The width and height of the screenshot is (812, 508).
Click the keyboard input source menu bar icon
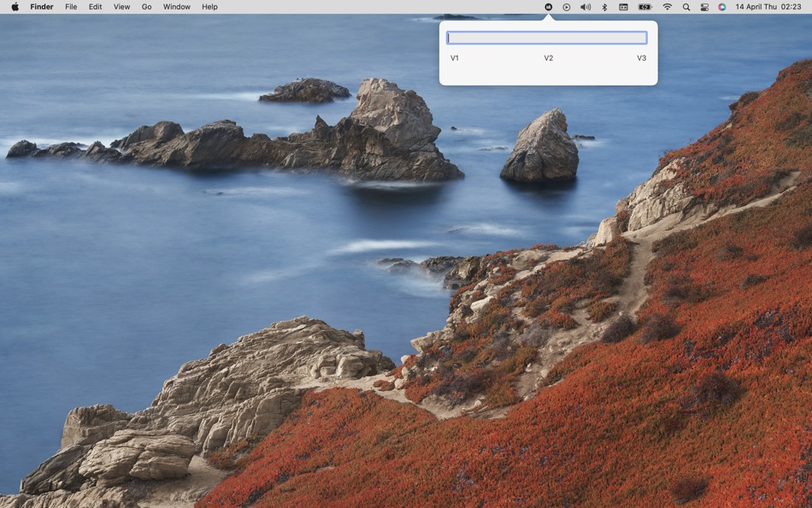click(623, 7)
